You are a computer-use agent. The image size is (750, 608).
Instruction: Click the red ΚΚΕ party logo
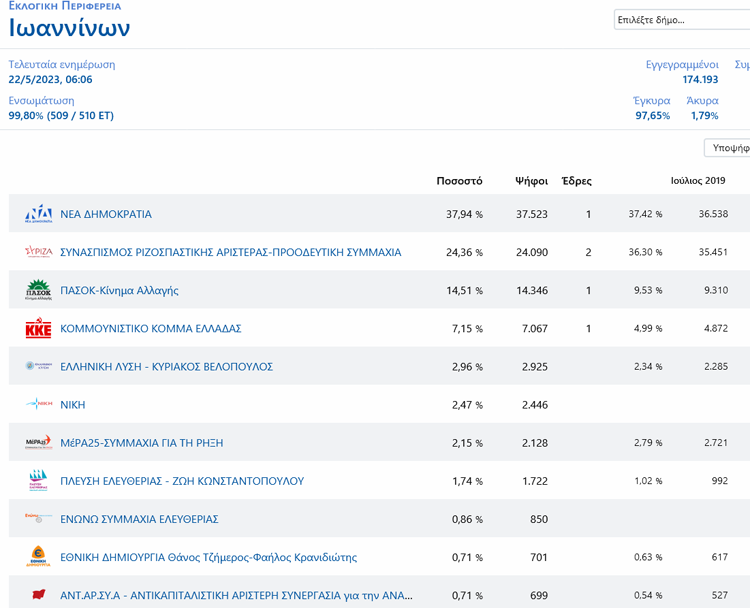click(38, 329)
